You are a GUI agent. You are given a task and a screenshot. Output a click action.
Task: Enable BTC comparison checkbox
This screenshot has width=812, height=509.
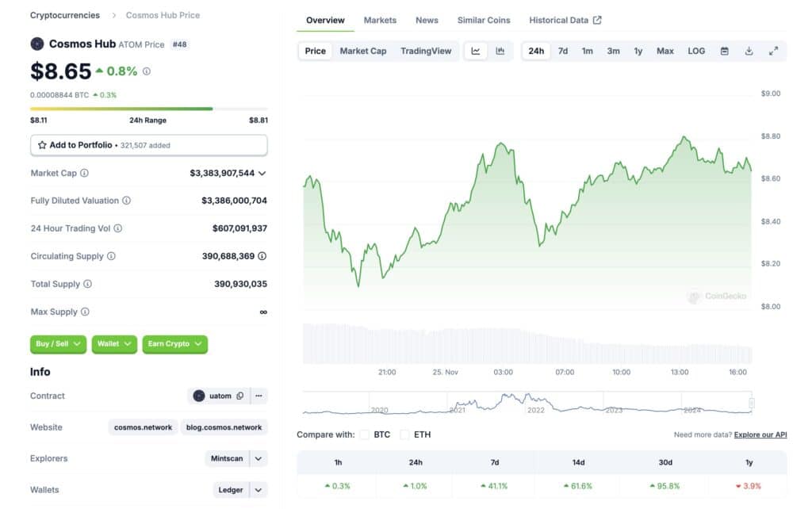point(365,435)
